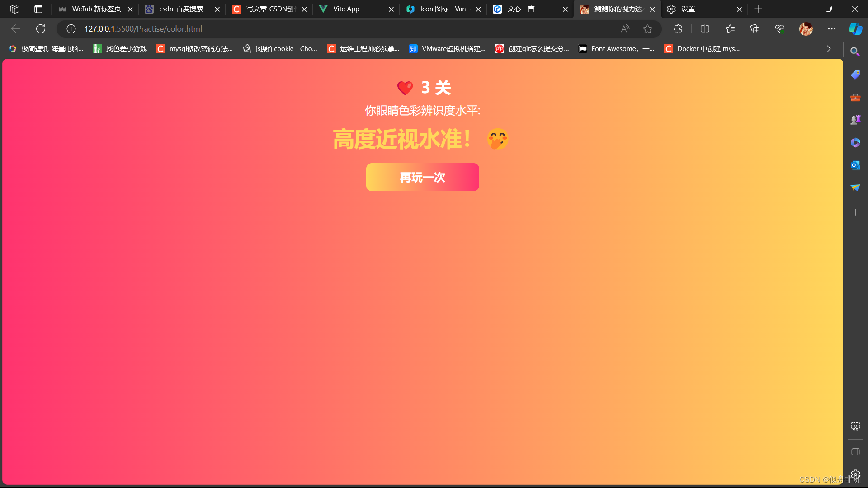Screen dimensions: 868x488
Task: Open the Font Awesome bookmark
Action: point(617,49)
